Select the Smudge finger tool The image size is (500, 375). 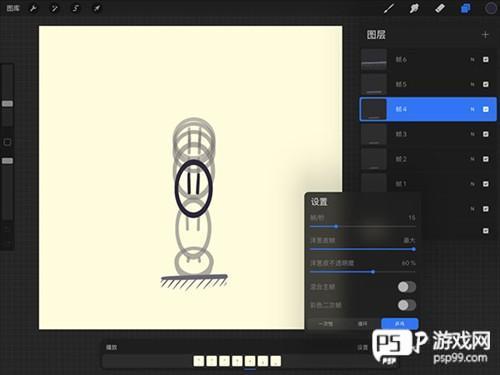pyautogui.click(x=414, y=8)
